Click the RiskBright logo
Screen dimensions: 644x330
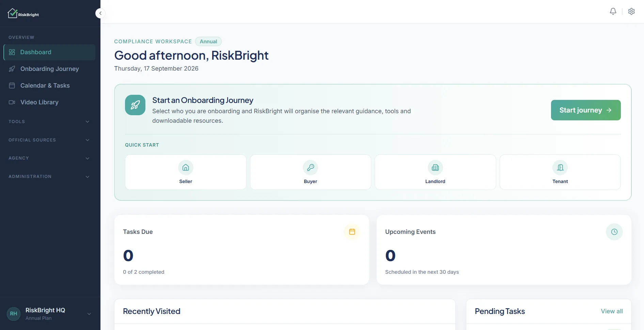[23, 13]
